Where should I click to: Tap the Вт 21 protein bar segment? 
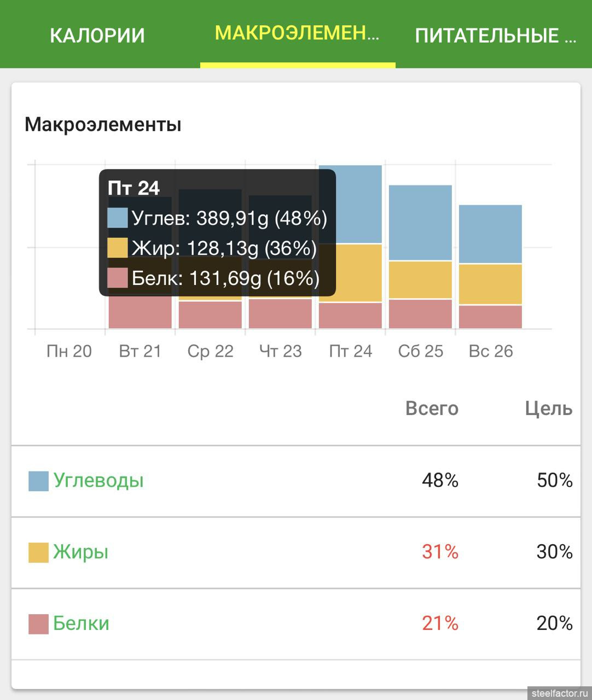[x=140, y=312]
